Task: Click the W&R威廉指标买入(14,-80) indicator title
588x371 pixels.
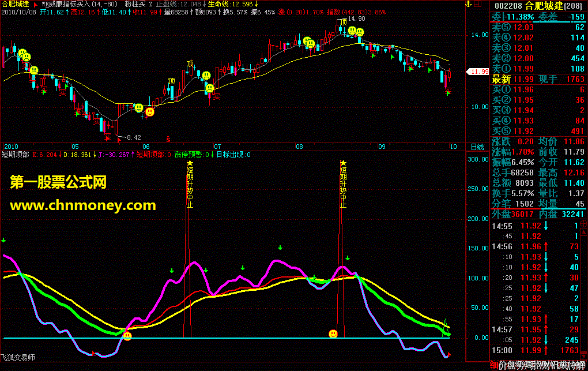Action: (79, 4)
